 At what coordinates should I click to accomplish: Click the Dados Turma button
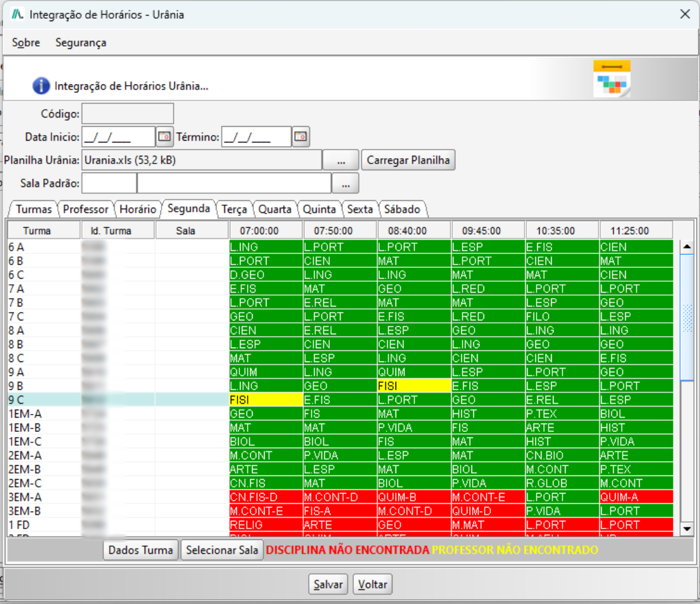click(140, 550)
